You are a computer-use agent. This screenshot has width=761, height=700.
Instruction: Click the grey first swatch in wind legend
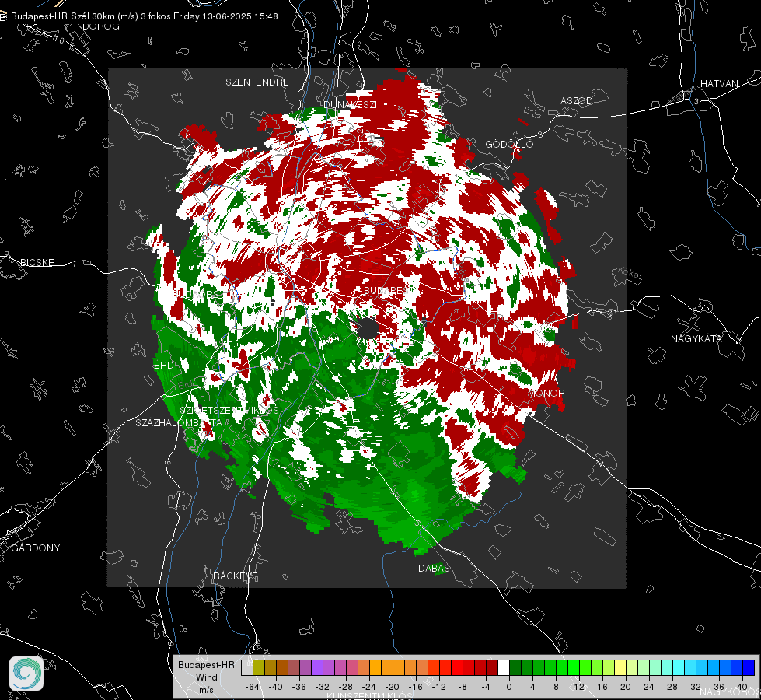tap(247, 667)
